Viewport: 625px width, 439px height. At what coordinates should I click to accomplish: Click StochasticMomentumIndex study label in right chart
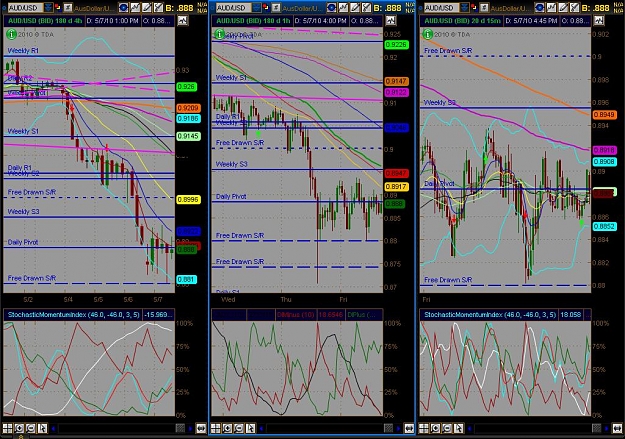[490, 315]
